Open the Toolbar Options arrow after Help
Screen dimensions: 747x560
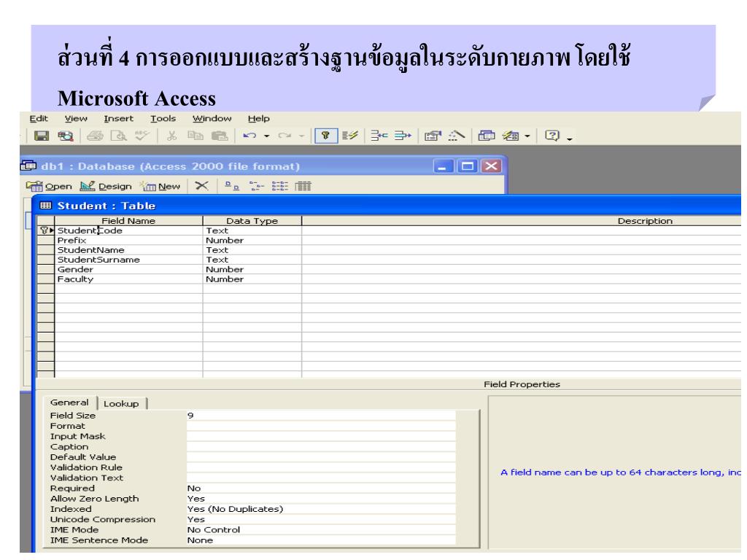(570, 139)
